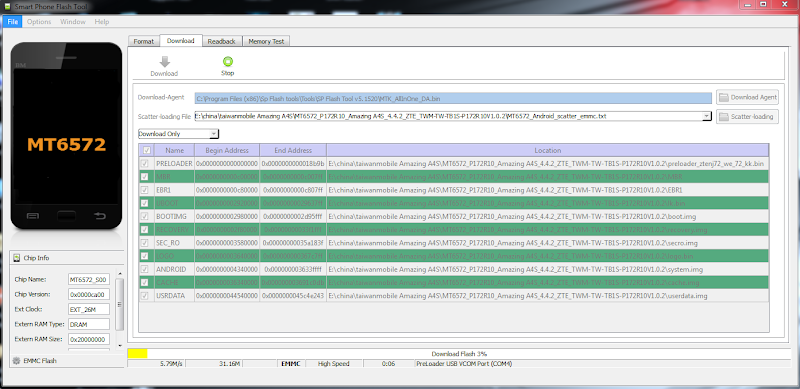Click the system.img location cell
Viewport: 800px width, 389px height.
click(x=547, y=270)
